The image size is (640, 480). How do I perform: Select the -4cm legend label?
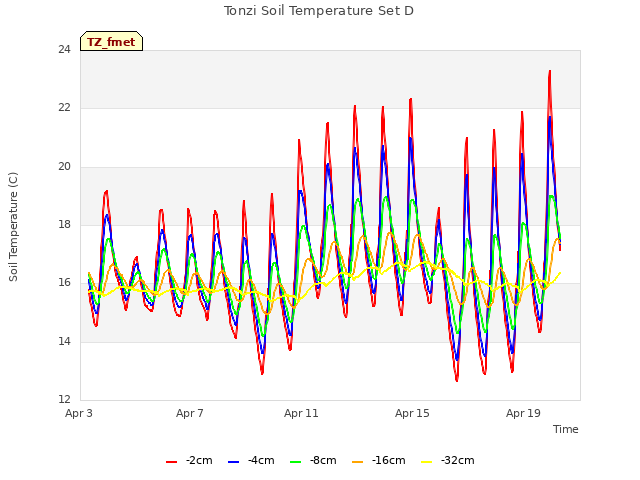tap(261, 460)
